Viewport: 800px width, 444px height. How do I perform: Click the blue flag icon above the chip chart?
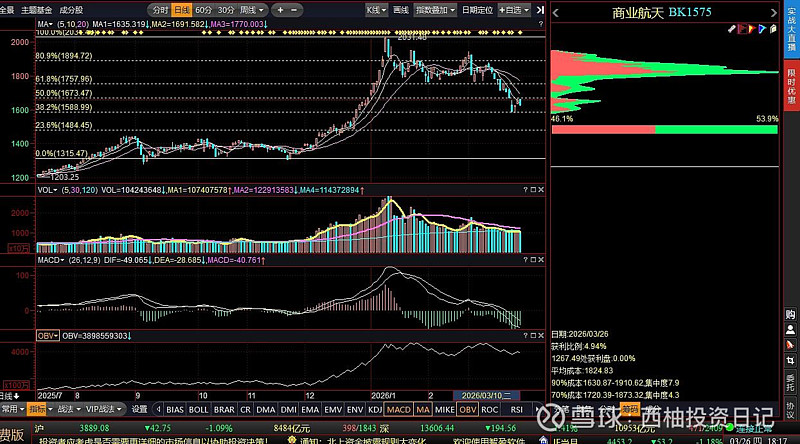[762, 29]
